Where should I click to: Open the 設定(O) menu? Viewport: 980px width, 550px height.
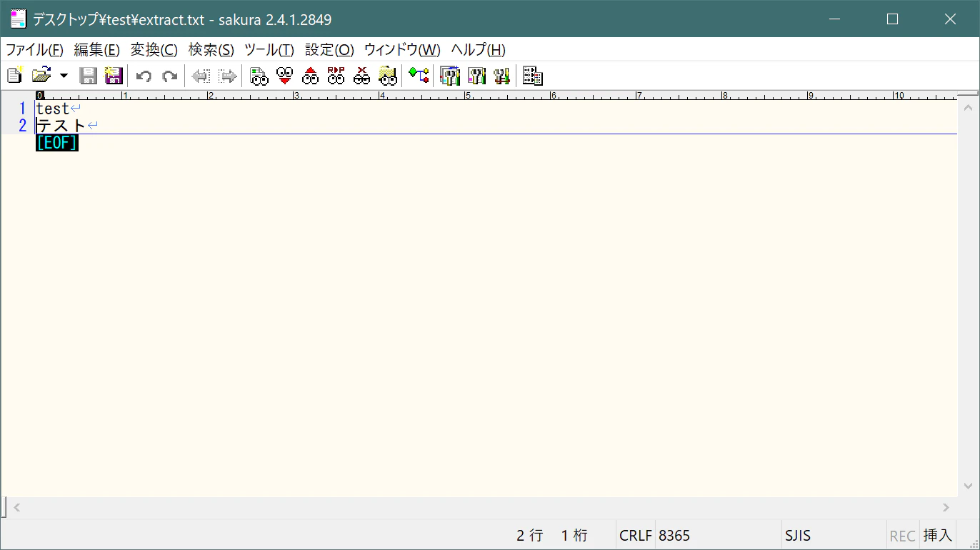click(329, 50)
